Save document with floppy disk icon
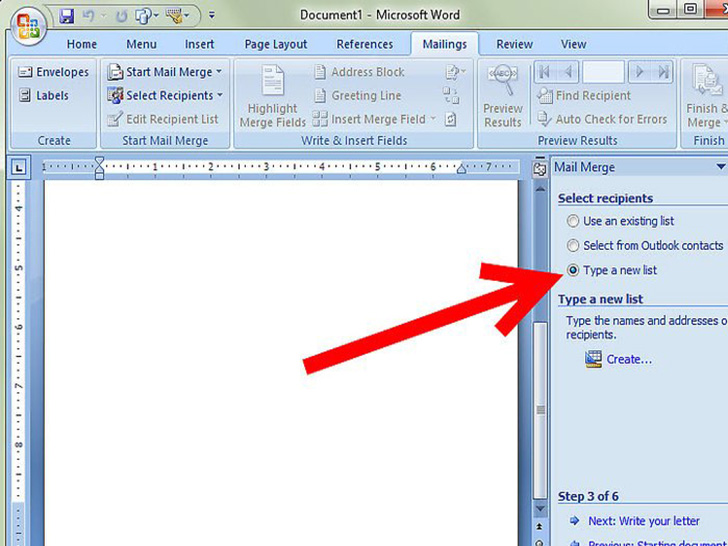 66,16
